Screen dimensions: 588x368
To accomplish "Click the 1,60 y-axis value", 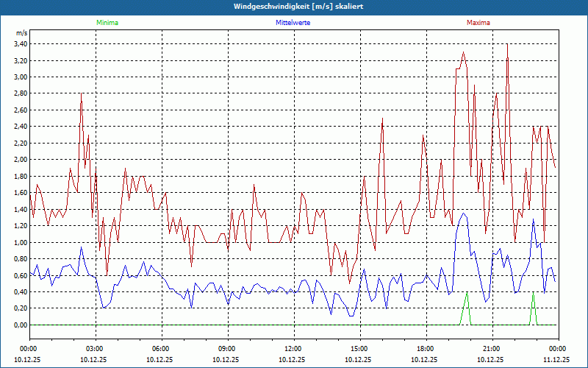I will coord(21,193).
